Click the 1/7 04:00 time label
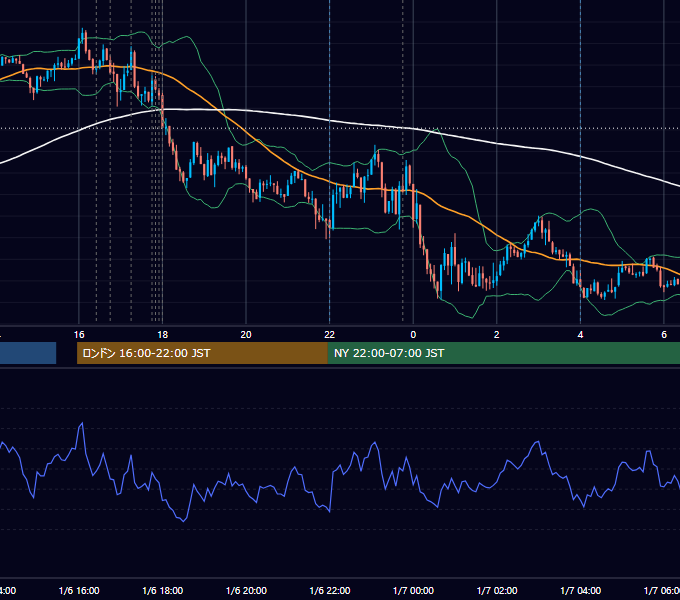This screenshot has width=680, height=600. 581,590
